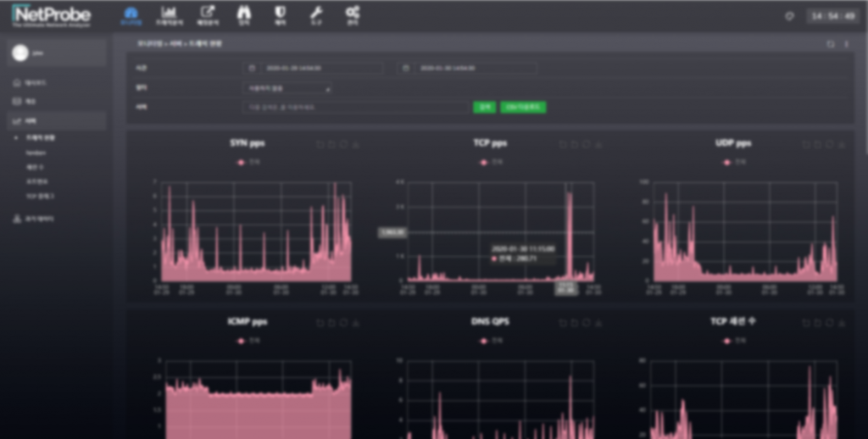Screen dimensions: 868x439
Task: Click the wider second green button in filter panel
Action: click(523, 108)
